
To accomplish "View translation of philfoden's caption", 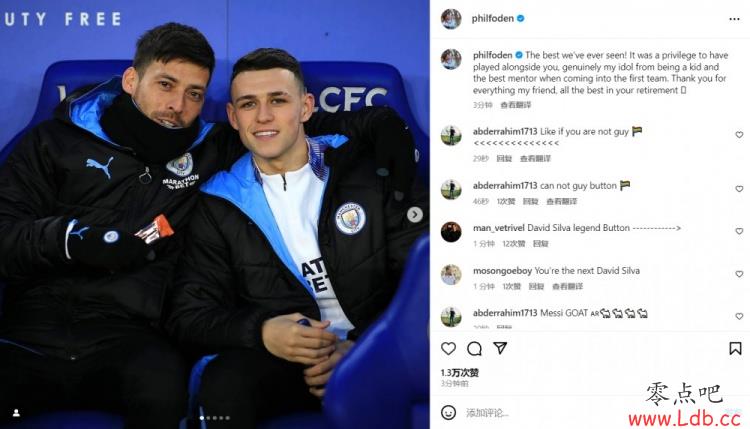I will tap(515, 105).
